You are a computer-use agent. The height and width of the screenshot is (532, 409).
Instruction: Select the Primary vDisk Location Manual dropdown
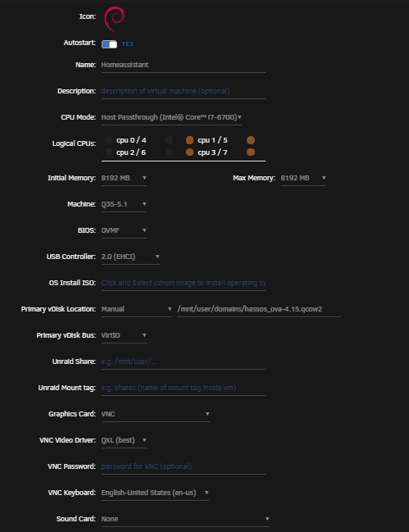(137, 309)
